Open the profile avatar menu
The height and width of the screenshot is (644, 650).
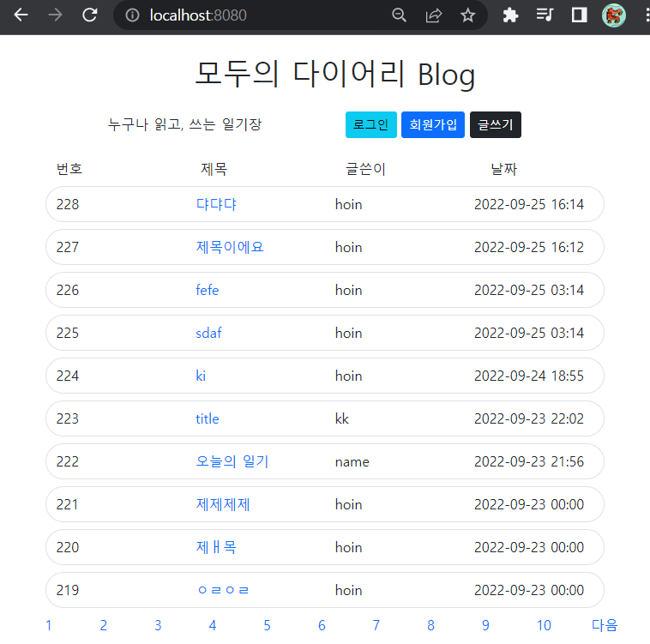[613, 15]
